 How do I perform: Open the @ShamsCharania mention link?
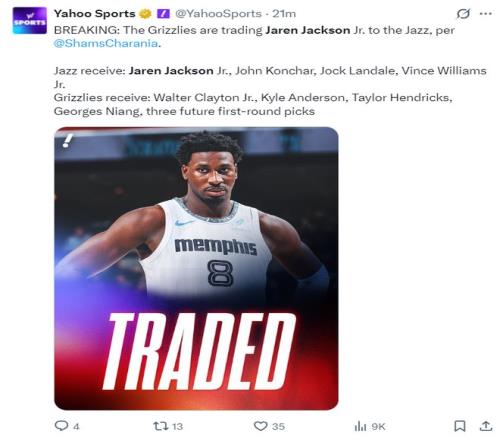pyautogui.click(x=106, y=43)
